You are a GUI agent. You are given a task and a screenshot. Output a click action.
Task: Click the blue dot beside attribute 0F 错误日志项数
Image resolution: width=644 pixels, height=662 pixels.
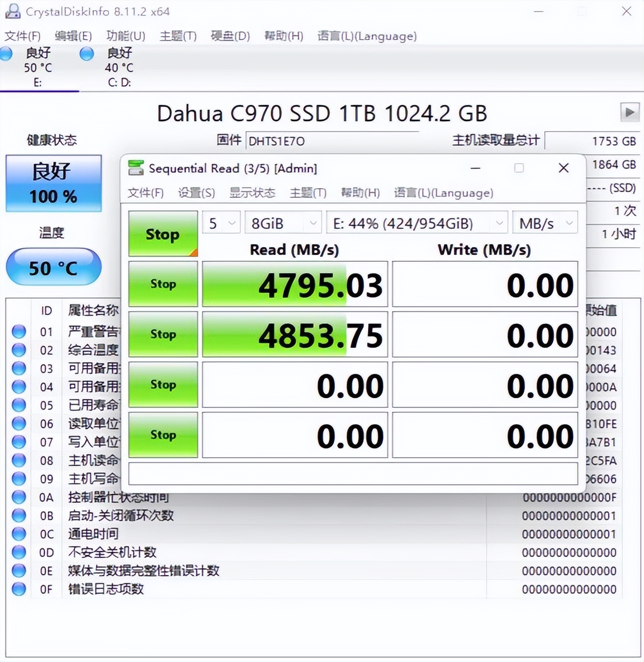pyautogui.click(x=19, y=589)
